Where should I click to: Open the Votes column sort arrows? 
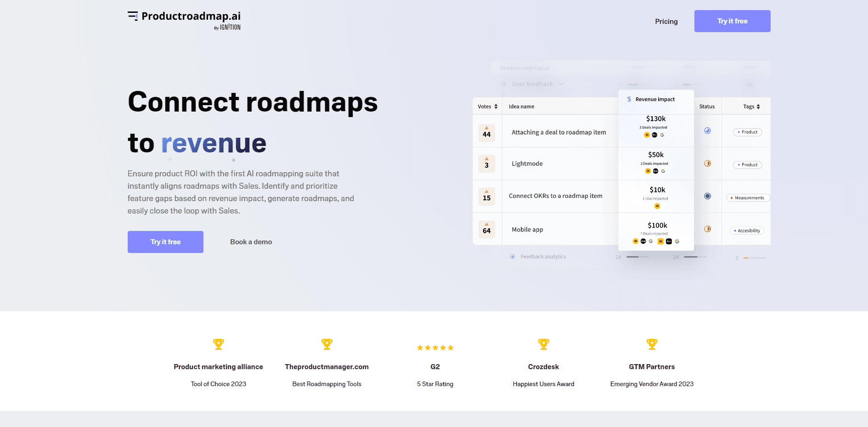tap(496, 106)
